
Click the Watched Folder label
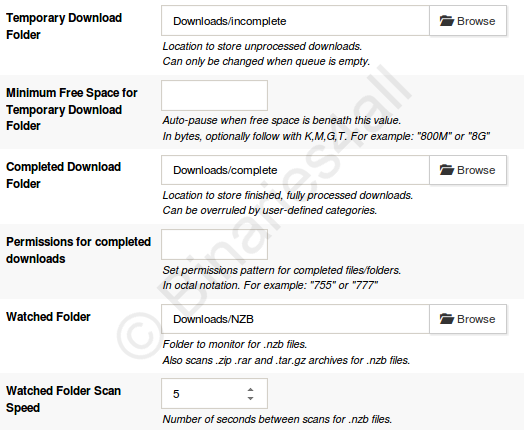pos(48,317)
